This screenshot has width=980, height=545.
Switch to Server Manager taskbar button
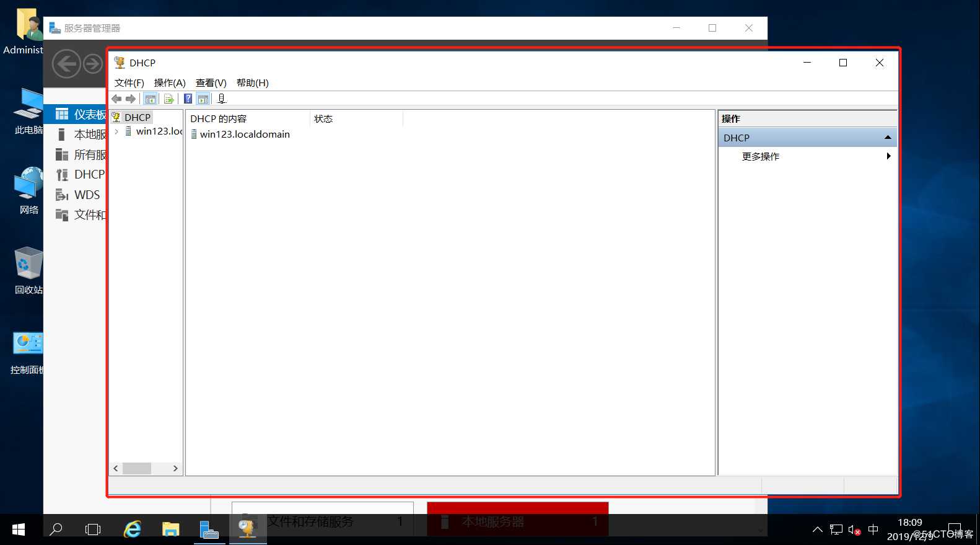(209, 529)
